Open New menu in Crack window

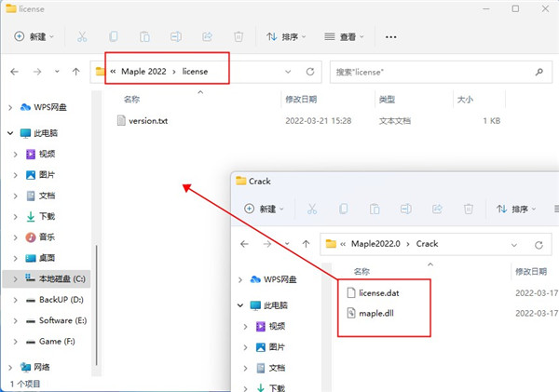pyautogui.click(x=264, y=209)
